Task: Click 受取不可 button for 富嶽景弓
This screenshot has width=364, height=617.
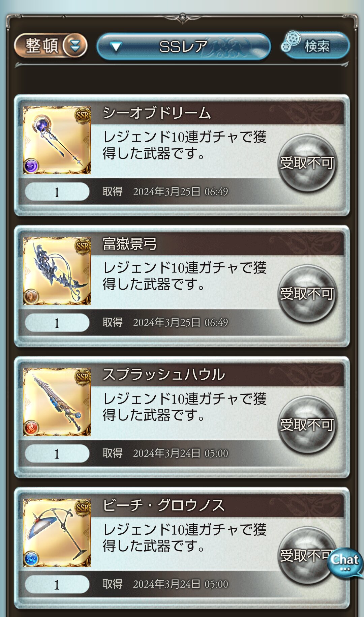Action: point(307,294)
